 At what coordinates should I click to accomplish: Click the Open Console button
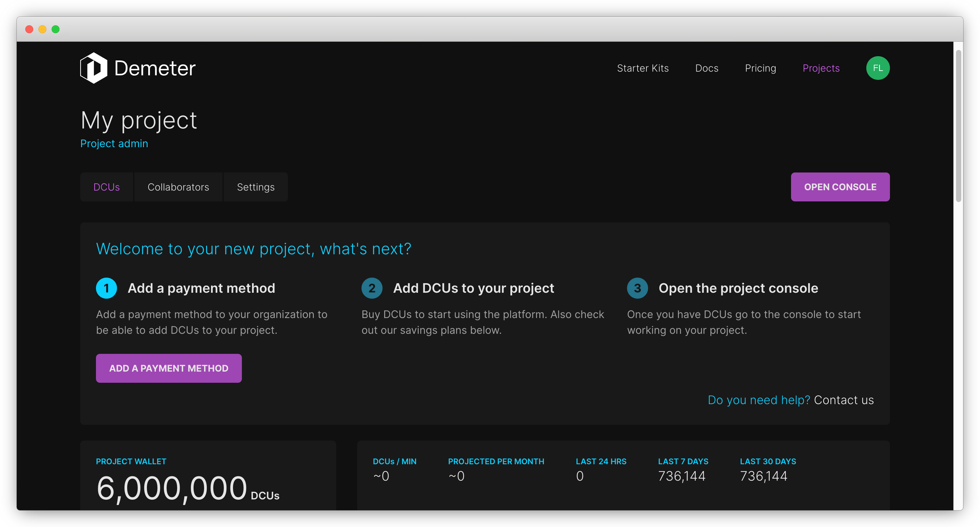click(840, 187)
